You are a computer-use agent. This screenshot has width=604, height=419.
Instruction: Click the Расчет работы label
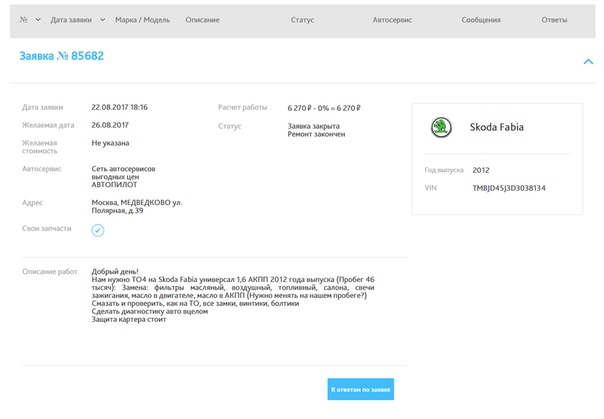[243, 107]
